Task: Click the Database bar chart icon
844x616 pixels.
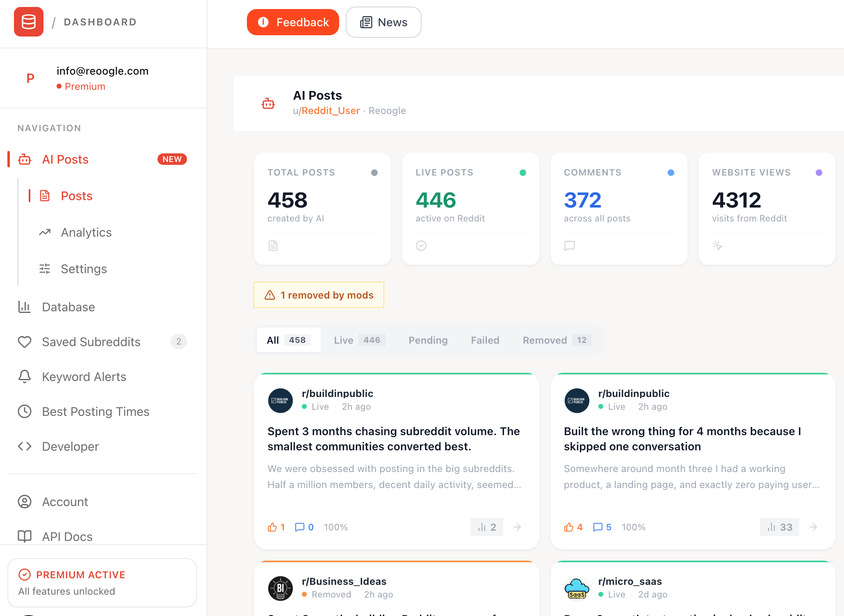Action: pyautogui.click(x=25, y=307)
